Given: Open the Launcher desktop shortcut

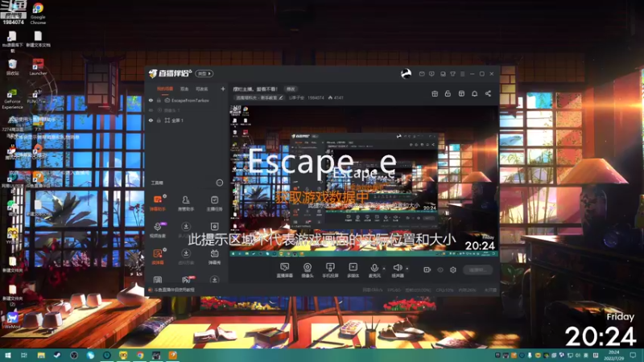Looking at the screenshot, I should coord(38,67).
